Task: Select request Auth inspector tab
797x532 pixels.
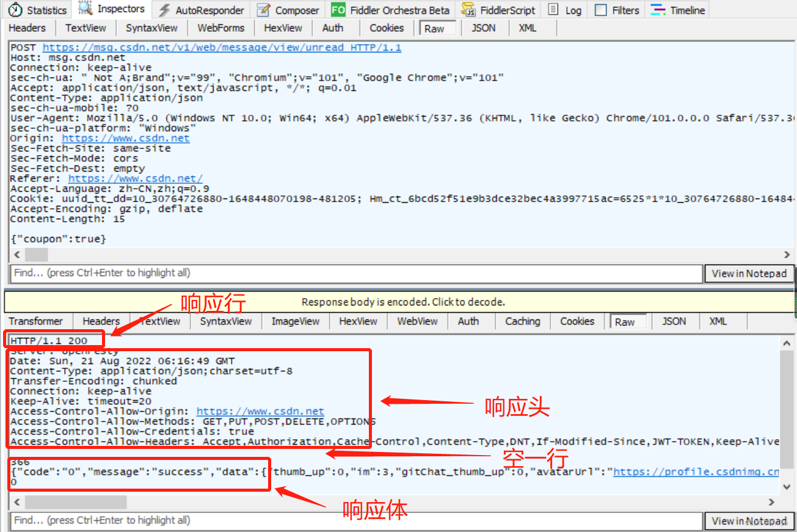Action: pyautogui.click(x=333, y=27)
